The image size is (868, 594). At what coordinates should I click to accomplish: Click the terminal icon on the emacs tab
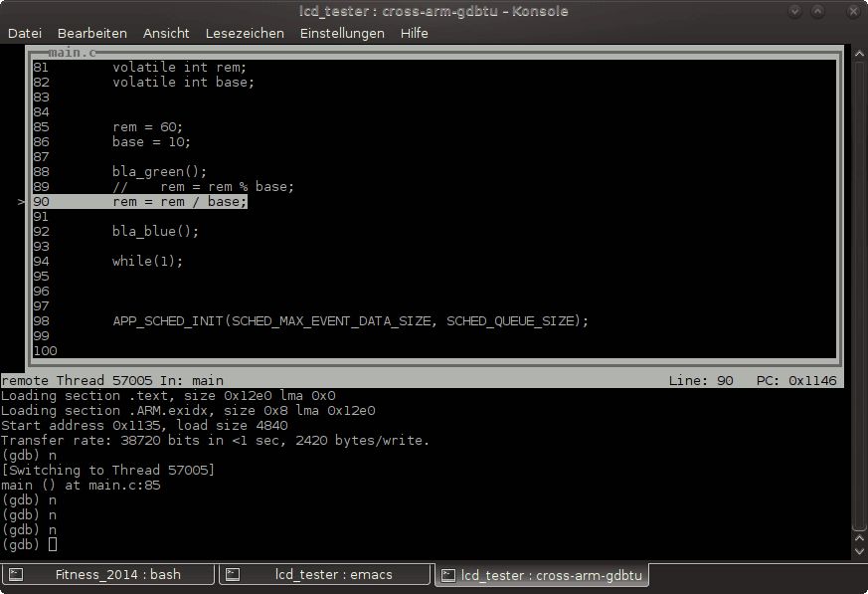233,575
